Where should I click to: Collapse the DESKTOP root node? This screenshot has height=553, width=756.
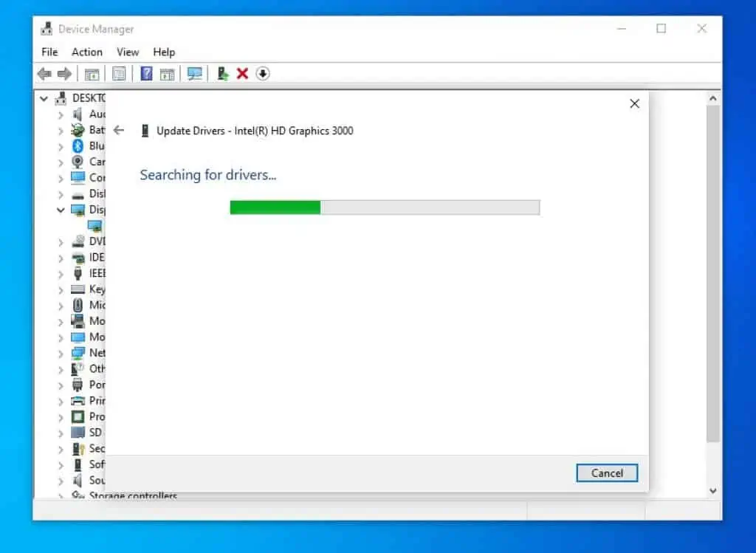click(x=44, y=99)
